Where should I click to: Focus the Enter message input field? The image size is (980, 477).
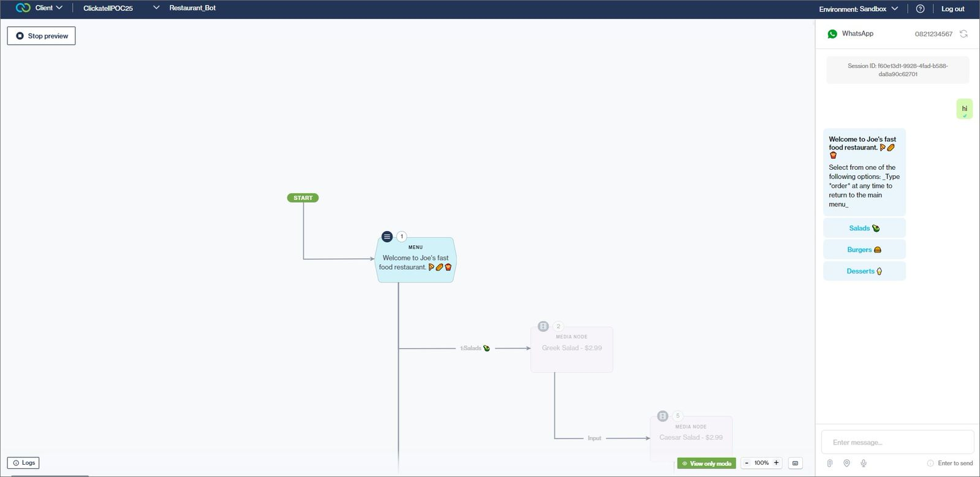897,442
